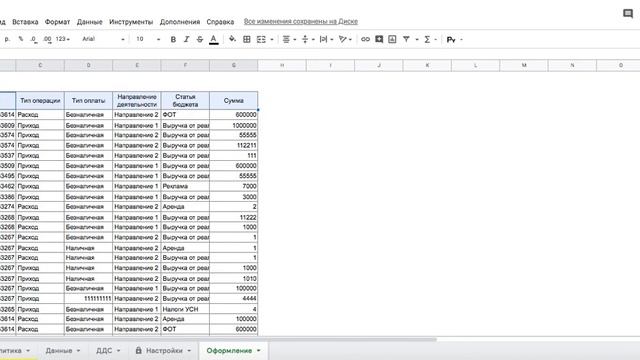Select the 'Тип операции' header cell
Viewport: 640px width, 360px height.
pyautogui.click(x=40, y=100)
